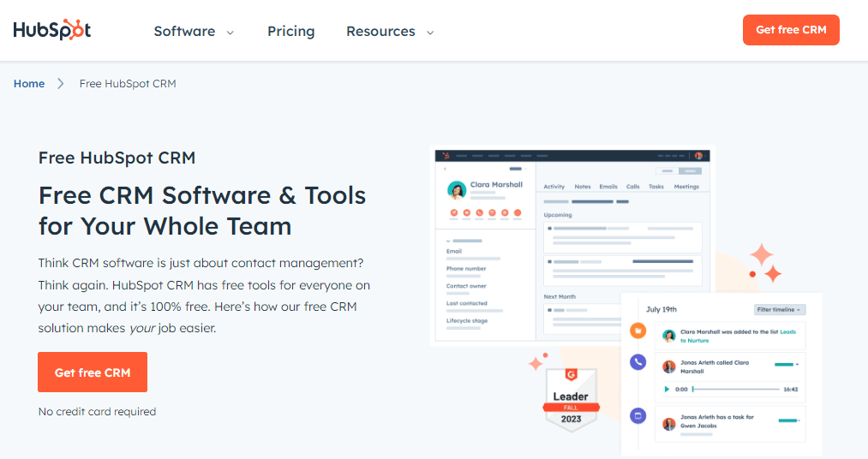The image size is (868, 459).
Task: Select the Activity tab in the preview
Action: click(554, 187)
